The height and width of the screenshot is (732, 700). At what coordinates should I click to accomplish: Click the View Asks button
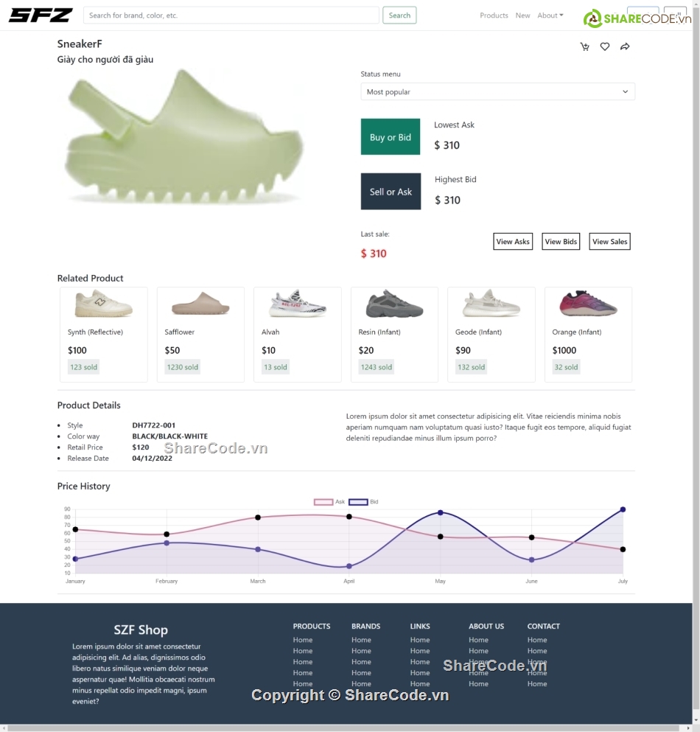tap(513, 242)
